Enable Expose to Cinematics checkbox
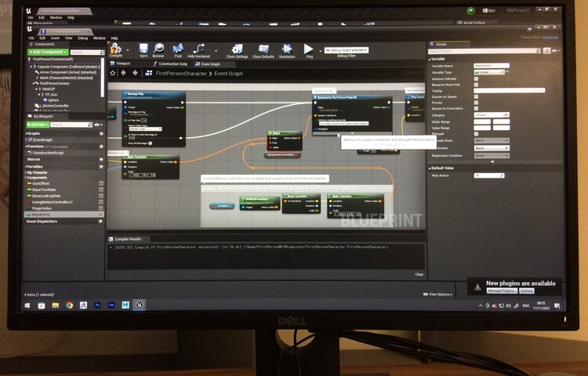Image resolution: width=588 pixels, height=376 pixels. [476, 108]
